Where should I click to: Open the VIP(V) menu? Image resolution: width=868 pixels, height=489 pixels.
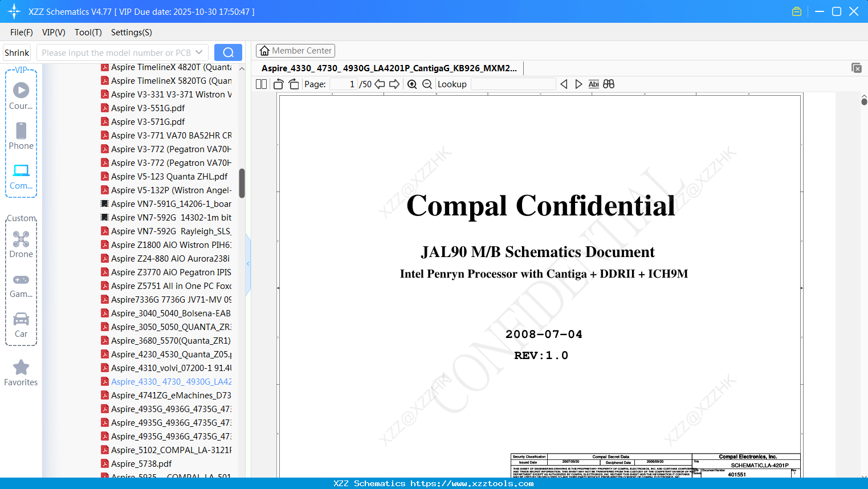click(54, 32)
